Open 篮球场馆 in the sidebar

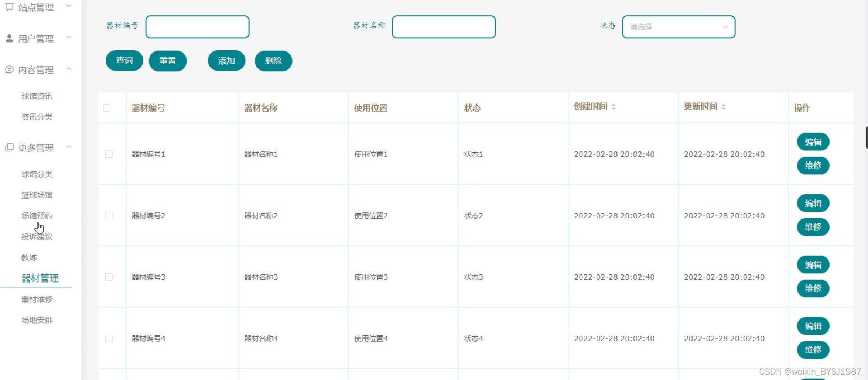pyautogui.click(x=37, y=195)
